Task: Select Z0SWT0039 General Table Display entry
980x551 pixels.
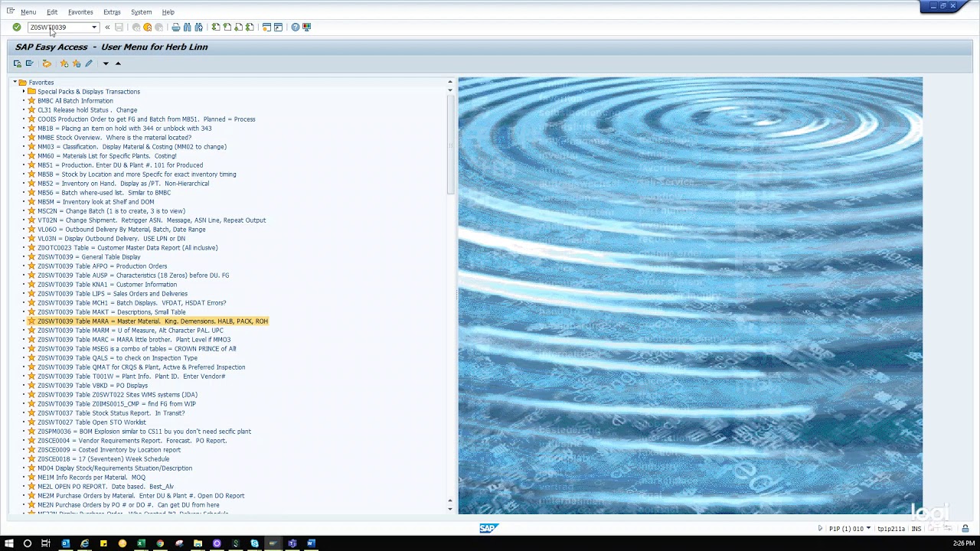Action: click(x=89, y=257)
